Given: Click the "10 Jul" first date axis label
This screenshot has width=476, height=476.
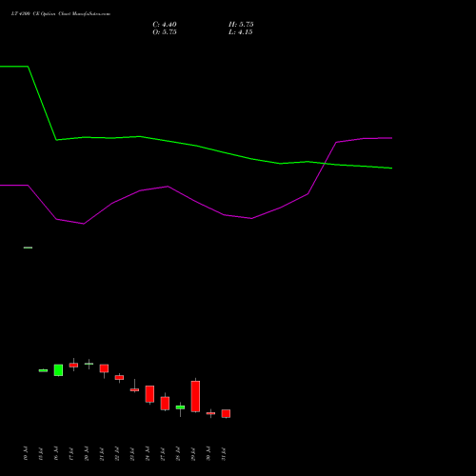Looking at the screenshot, I should (26, 453).
